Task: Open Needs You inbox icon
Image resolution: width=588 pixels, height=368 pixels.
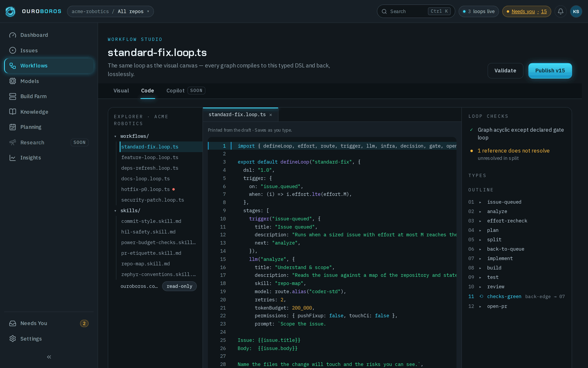Action: [x=13, y=323]
